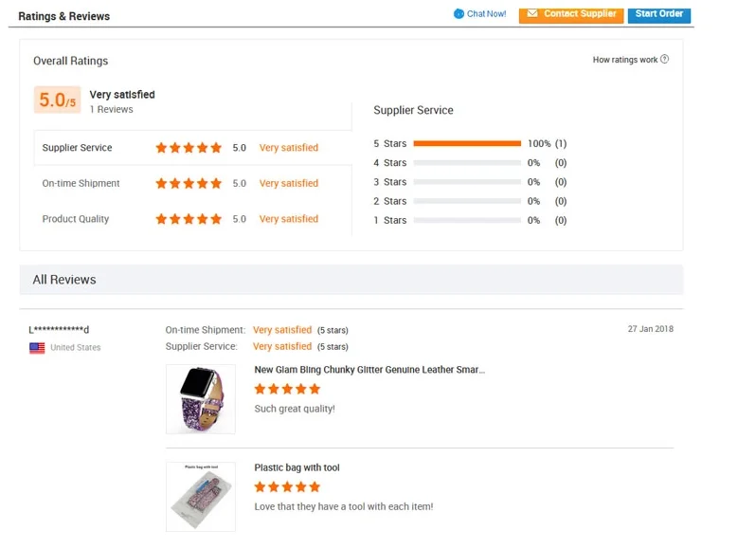Click the Product Quality star rating
Viewport: 756px width, 549px height.
click(189, 219)
